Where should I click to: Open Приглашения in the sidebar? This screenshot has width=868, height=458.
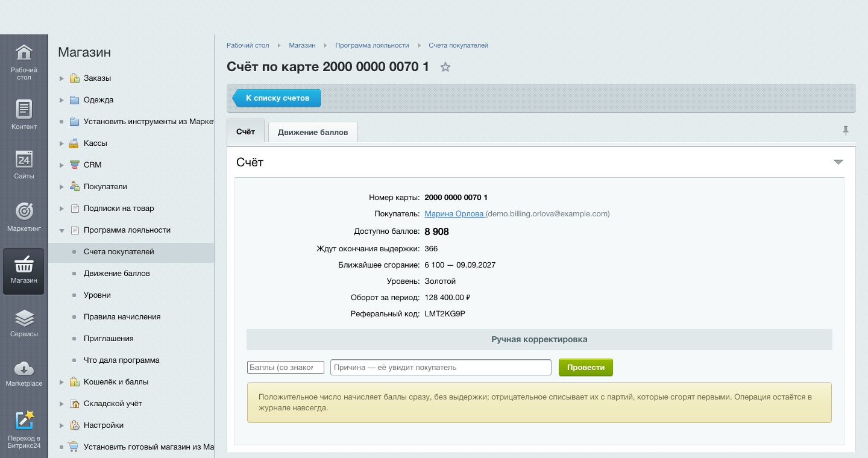pyautogui.click(x=108, y=339)
